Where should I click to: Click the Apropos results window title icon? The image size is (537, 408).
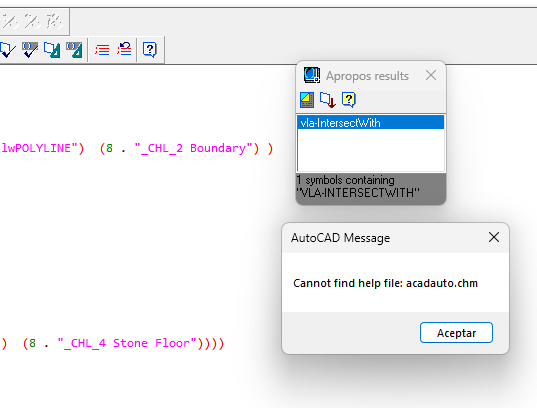click(312, 75)
